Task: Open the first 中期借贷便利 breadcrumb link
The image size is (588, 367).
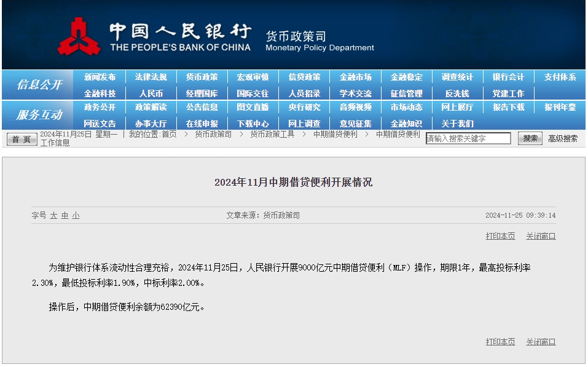Action: [335, 135]
